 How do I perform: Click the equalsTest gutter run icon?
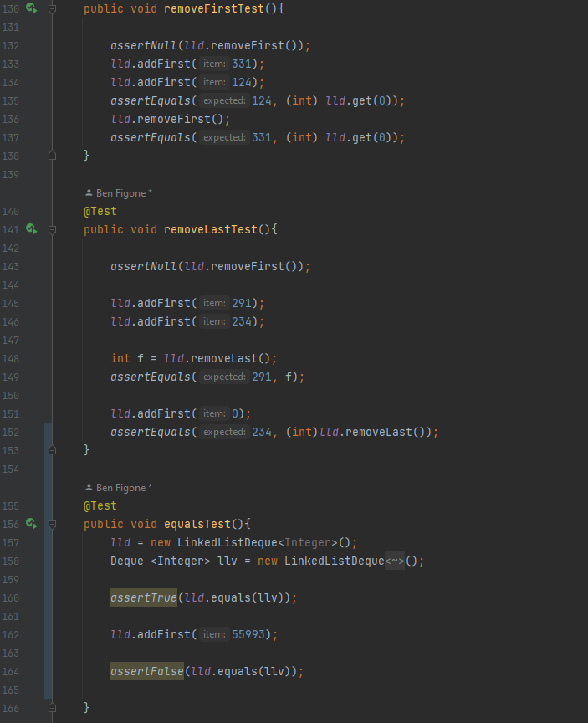click(31, 524)
